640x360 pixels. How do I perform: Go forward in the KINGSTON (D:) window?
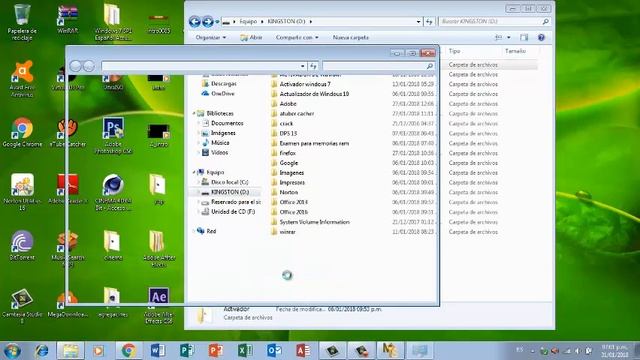click(208, 21)
